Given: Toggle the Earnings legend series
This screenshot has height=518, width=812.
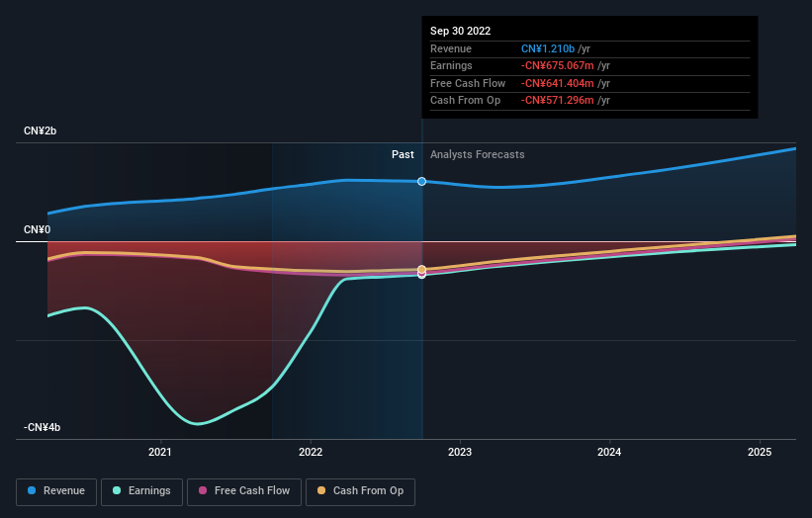Looking at the screenshot, I should pyautogui.click(x=141, y=491).
